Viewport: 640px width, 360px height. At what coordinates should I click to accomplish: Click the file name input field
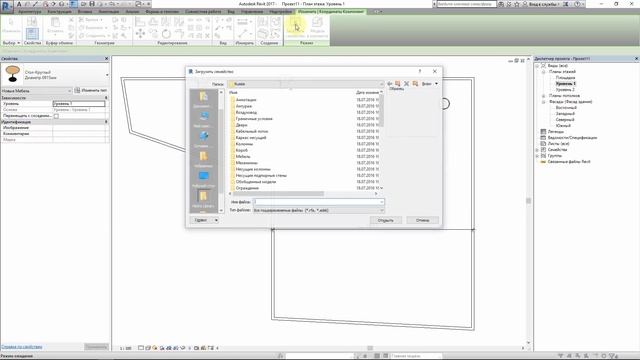click(317, 202)
